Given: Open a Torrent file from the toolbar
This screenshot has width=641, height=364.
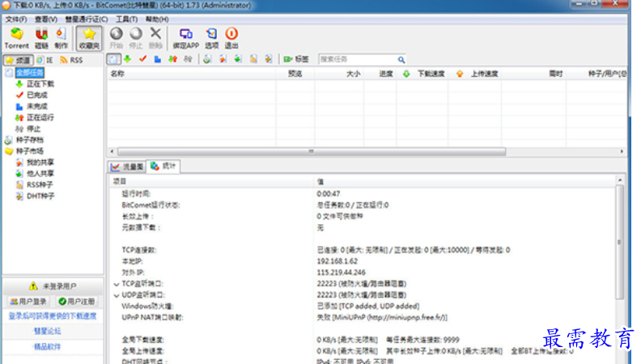Looking at the screenshot, I should [17, 38].
